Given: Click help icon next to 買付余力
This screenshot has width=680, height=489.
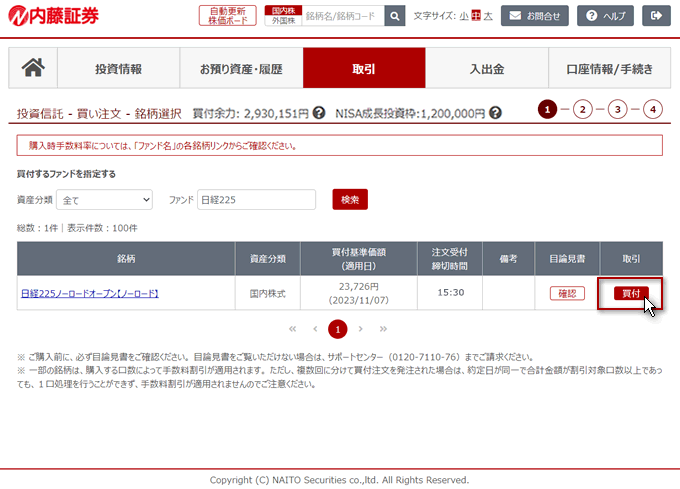Looking at the screenshot, I should point(319,114).
